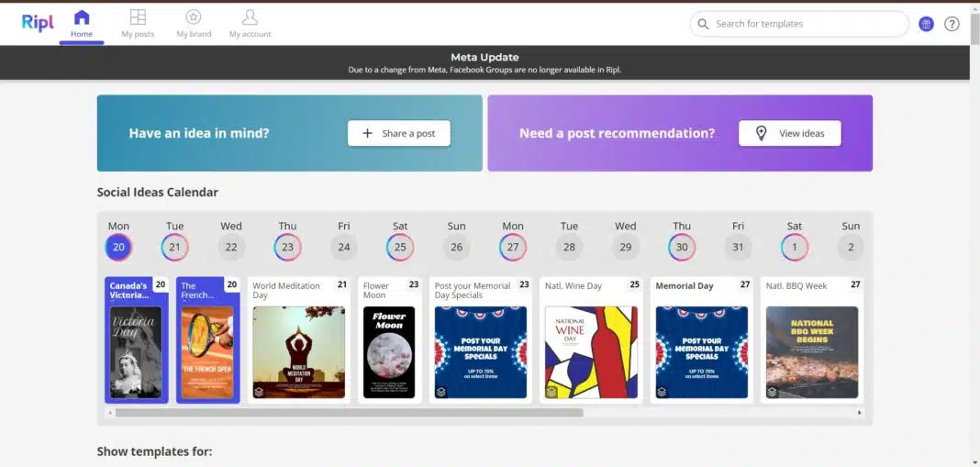Click the Ripl logo
This screenshot has width=980, height=467.
click(x=39, y=23)
